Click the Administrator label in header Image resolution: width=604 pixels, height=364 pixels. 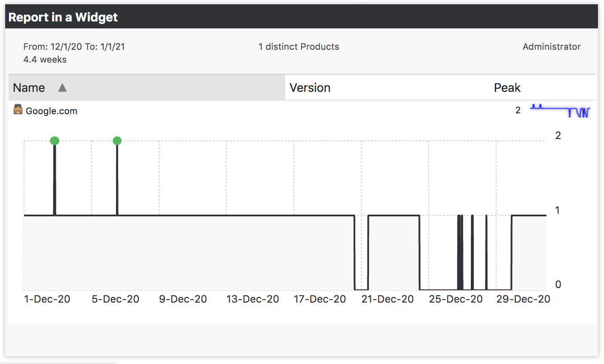click(x=552, y=47)
